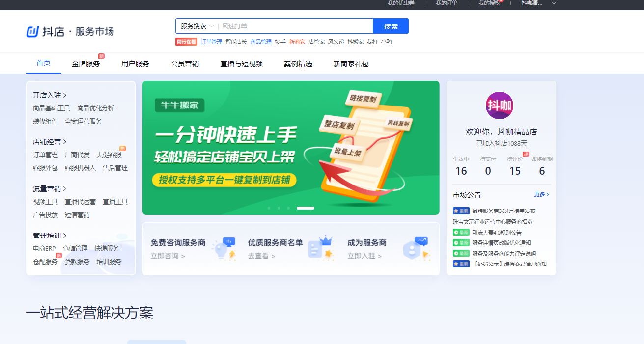The width and height of the screenshot is (644, 344).
Task: Click the 抖店 logo icon
Action: [32, 32]
